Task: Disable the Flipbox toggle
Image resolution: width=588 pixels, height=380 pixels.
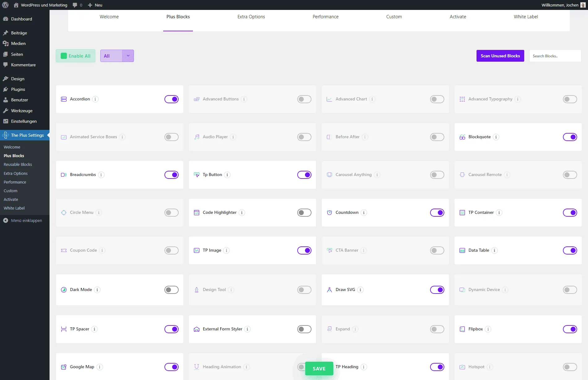Action: [x=570, y=329]
